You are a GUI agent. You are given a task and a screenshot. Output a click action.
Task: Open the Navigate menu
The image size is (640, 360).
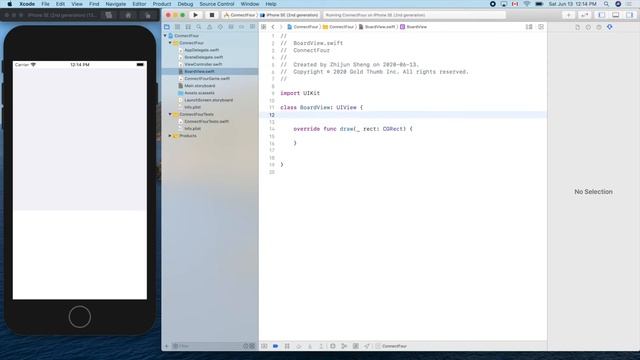pyautogui.click(x=116, y=4)
